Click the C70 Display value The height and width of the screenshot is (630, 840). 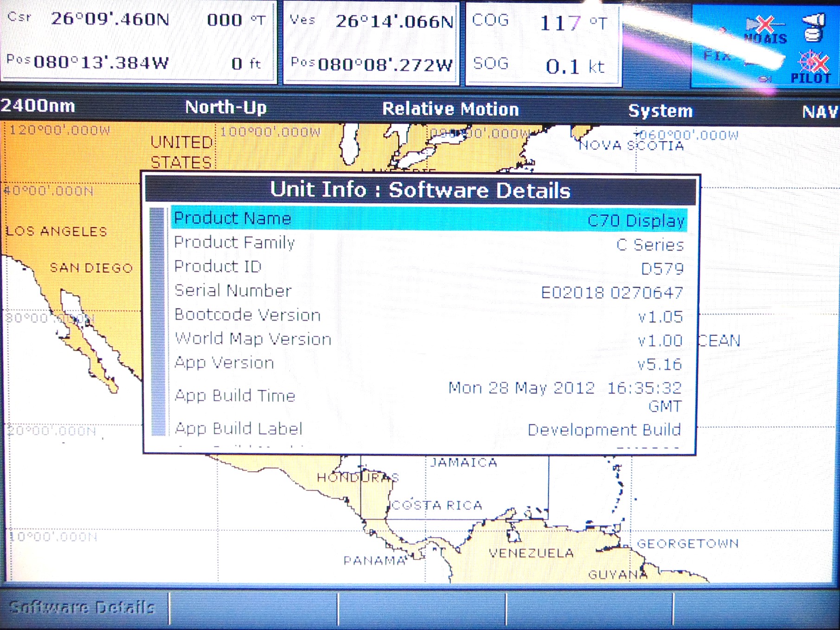tap(636, 220)
